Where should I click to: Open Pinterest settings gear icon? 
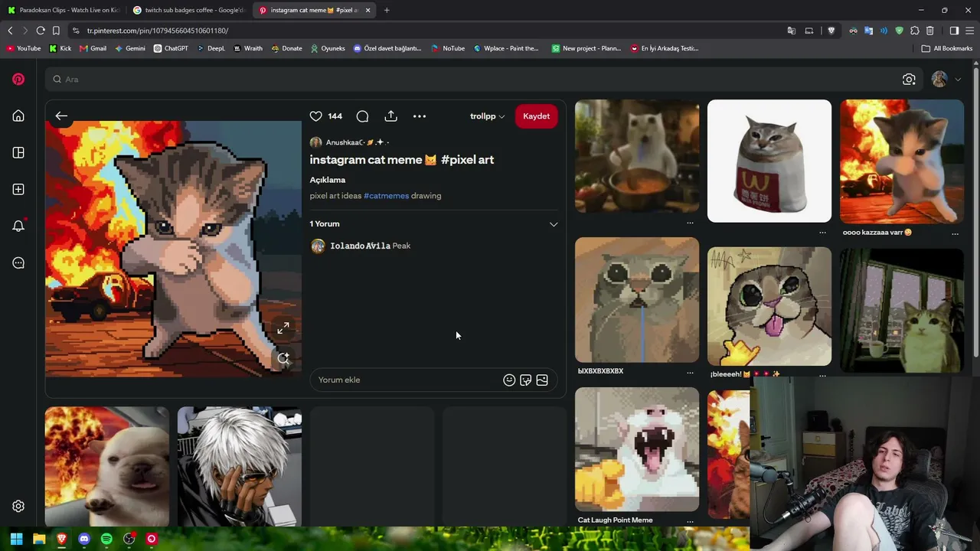coord(18,506)
